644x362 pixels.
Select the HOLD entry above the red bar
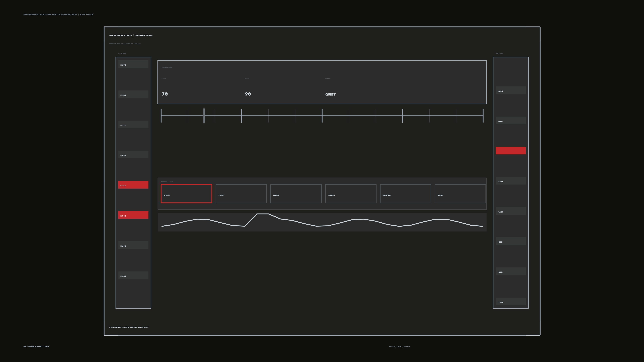pos(511,120)
